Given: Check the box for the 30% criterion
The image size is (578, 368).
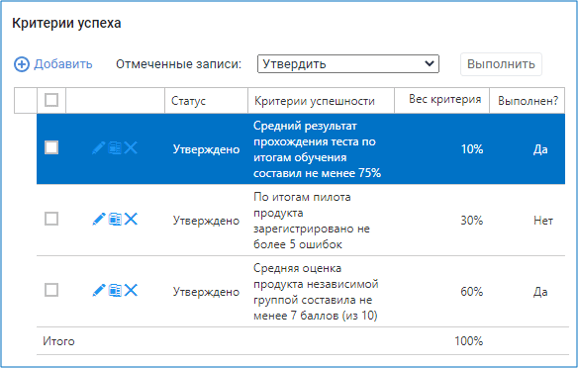Looking at the screenshot, I should (x=51, y=219).
